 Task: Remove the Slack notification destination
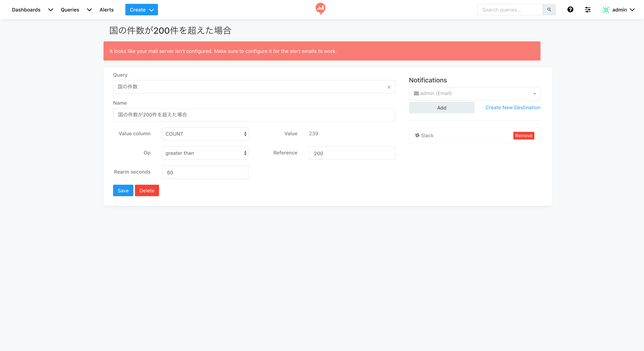(x=523, y=135)
